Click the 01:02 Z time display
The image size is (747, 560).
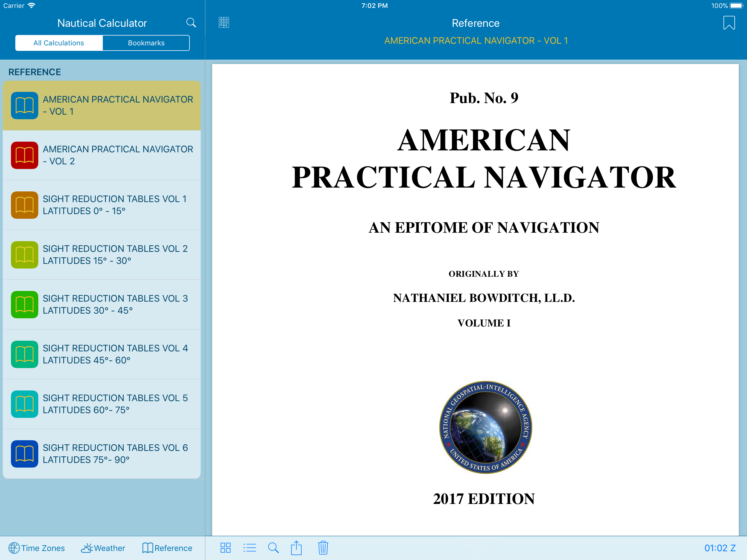click(x=720, y=548)
